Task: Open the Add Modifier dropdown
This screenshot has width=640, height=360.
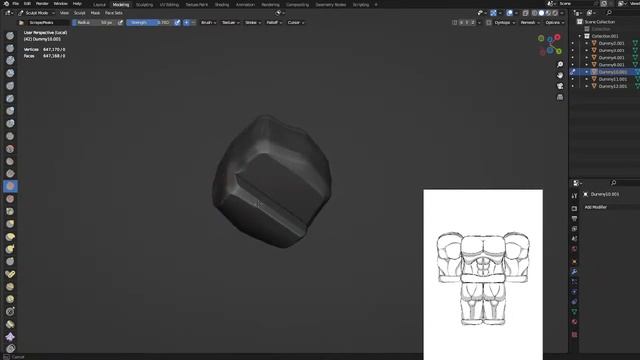Action: click(x=611, y=207)
